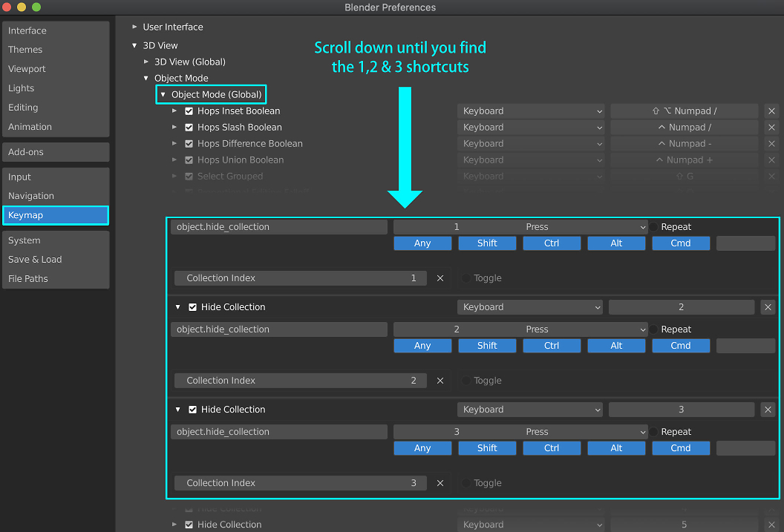784x532 pixels.
Task: Remove Hide Collection shortcut 5 entry
Action: point(771,525)
